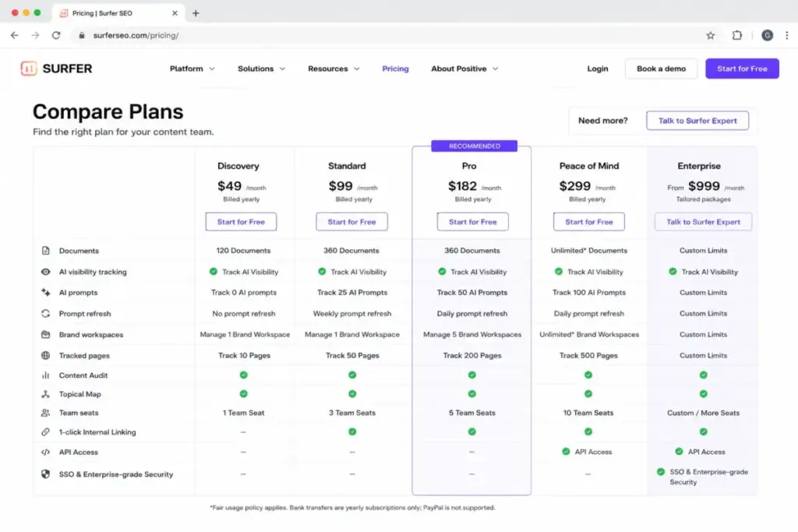The width and height of the screenshot is (798, 532).
Task: Click Enterprise Talk to Surfer Expert button
Action: 704,222
